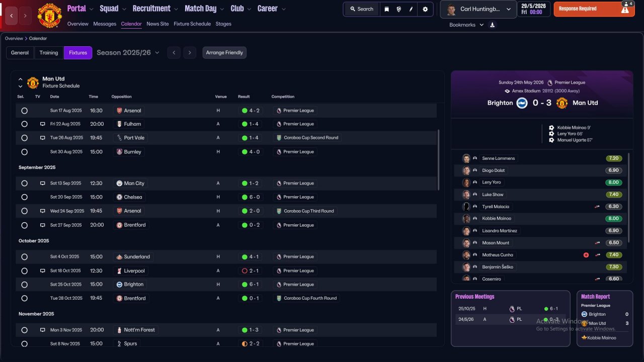This screenshot has width=644, height=362.
Task: Select the Port Vale fixture radio button
Action: (24, 138)
